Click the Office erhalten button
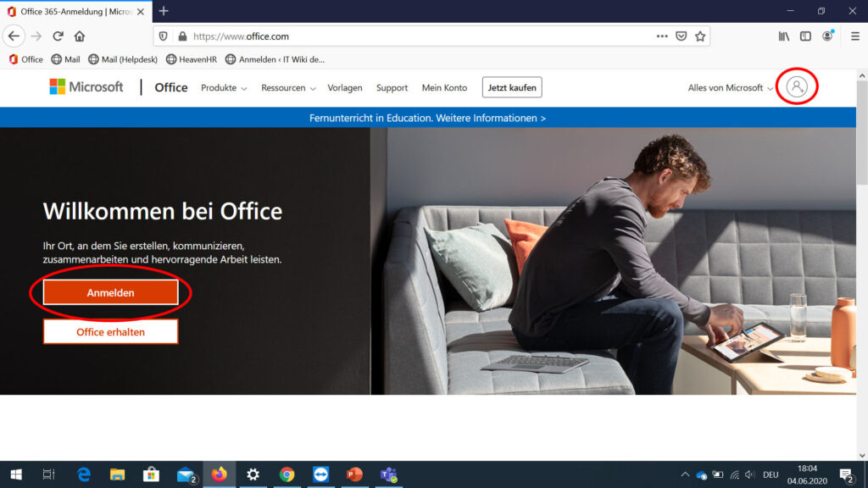The height and width of the screenshot is (488, 868). pos(111,331)
